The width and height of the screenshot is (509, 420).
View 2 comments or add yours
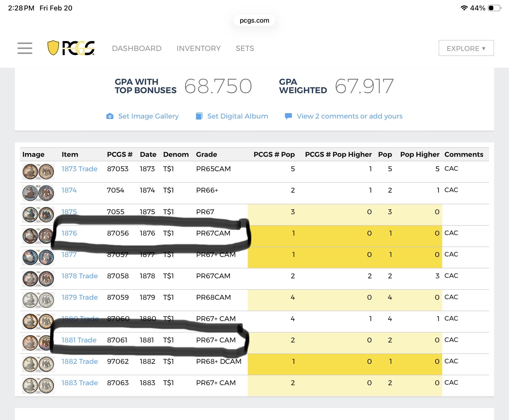349,116
